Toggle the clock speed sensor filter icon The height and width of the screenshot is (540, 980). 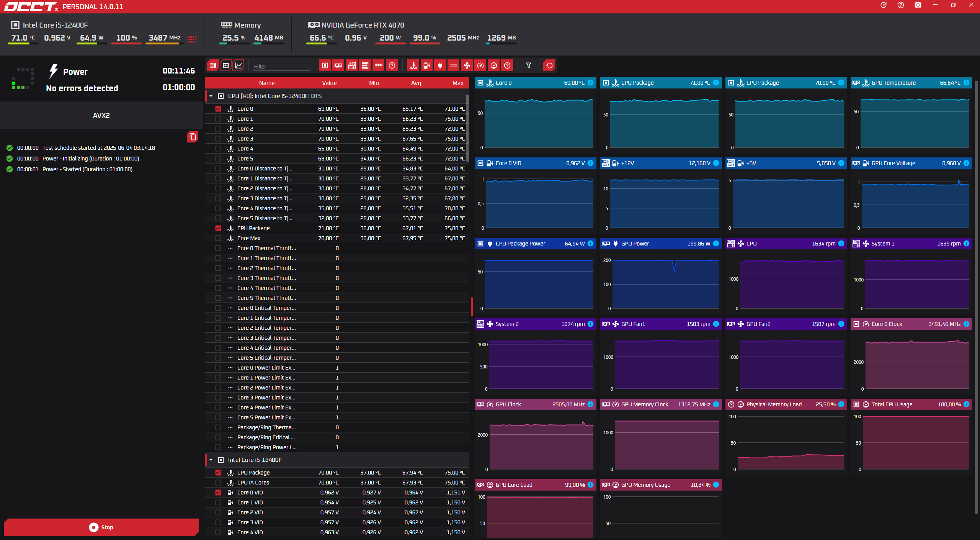click(480, 65)
